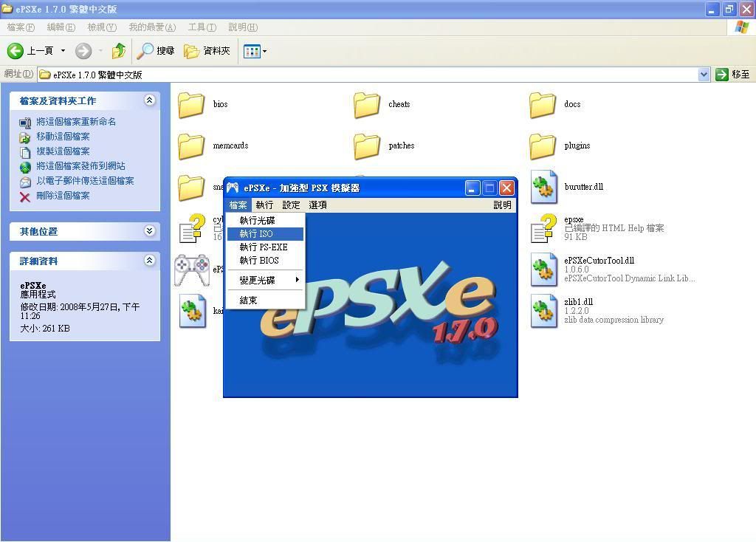The width and height of the screenshot is (756, 542).
Task: Select the cheats folder icon
Action: 367,105
